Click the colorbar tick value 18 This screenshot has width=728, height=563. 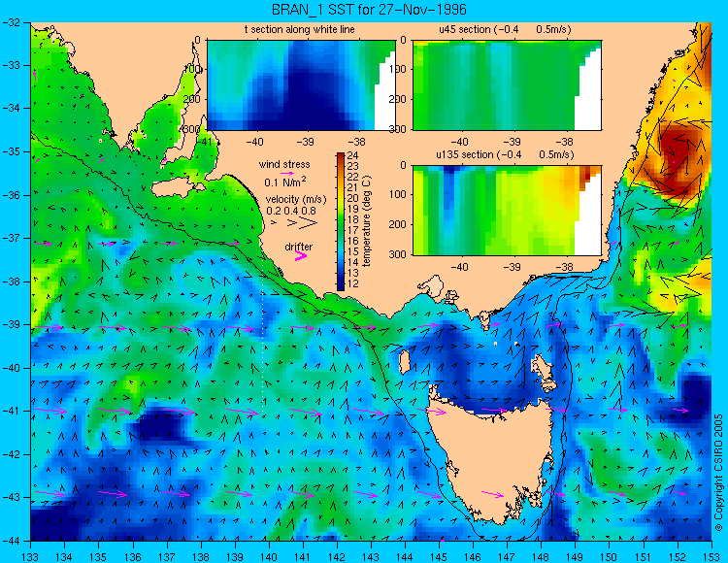[x=353, y=219]
